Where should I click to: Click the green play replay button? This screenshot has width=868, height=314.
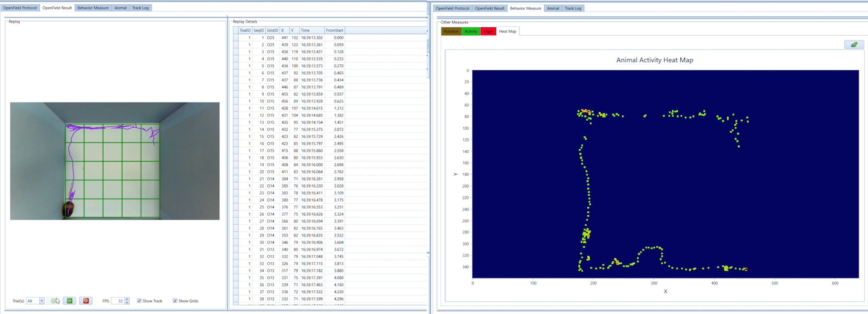click(x=53, y=301)
